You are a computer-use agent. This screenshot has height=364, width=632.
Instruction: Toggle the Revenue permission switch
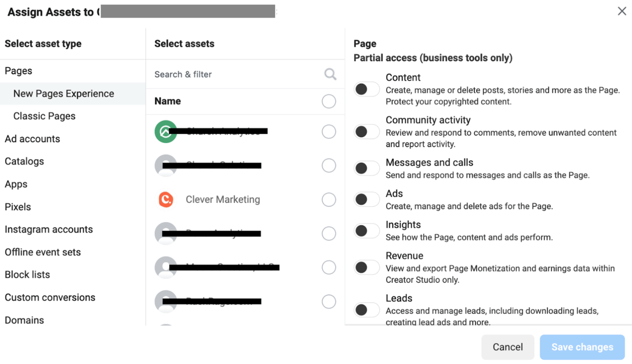[x=366, y=267]
